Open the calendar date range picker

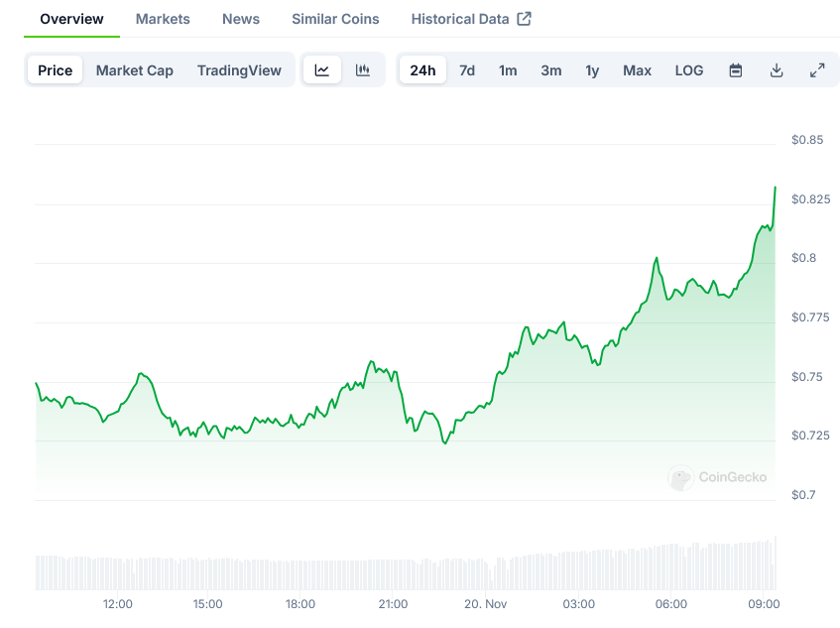[736, 70]
